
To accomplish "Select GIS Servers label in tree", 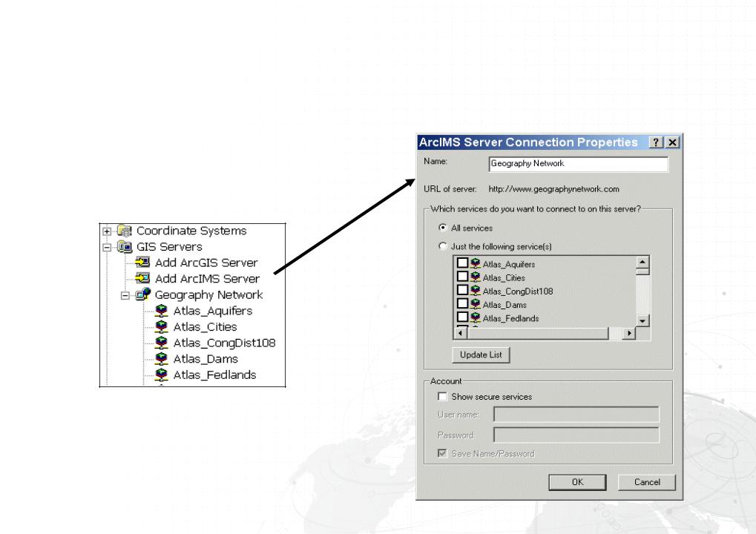I will pos(169,247).
